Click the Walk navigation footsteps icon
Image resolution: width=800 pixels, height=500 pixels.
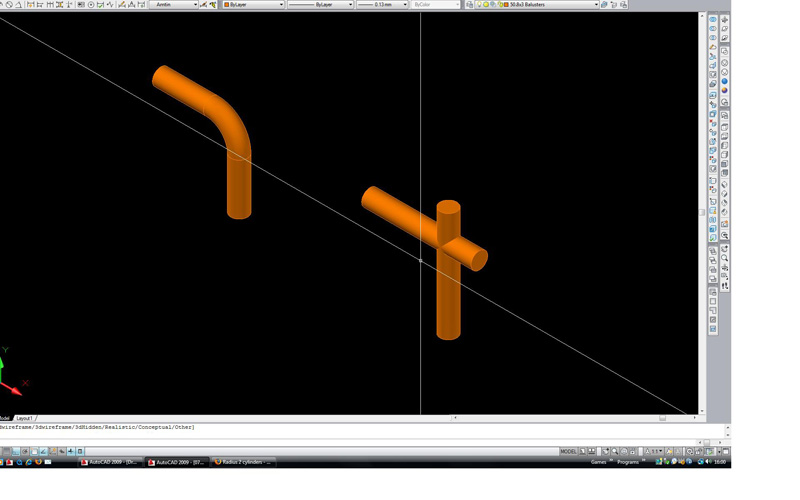click(724, 286)
